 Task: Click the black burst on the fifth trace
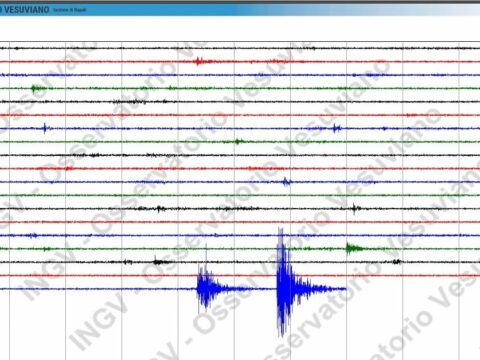point(130,101)
